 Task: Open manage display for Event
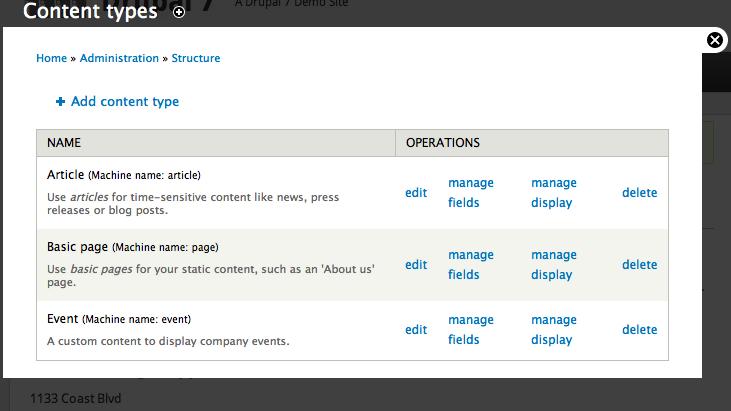(554, 330)
